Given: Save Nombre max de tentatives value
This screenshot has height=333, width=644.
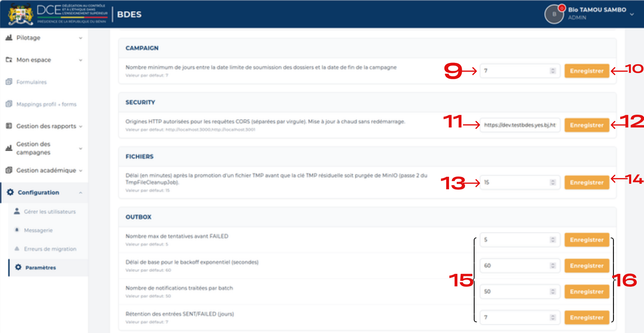Looking at the screenshot, I should [x=587, y=240].
